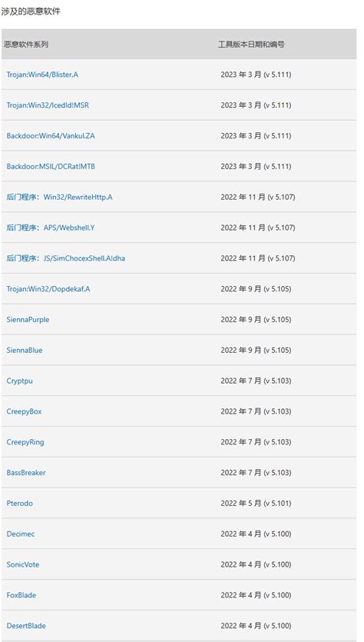Open the CreepyRing entry

click(25, 442)
